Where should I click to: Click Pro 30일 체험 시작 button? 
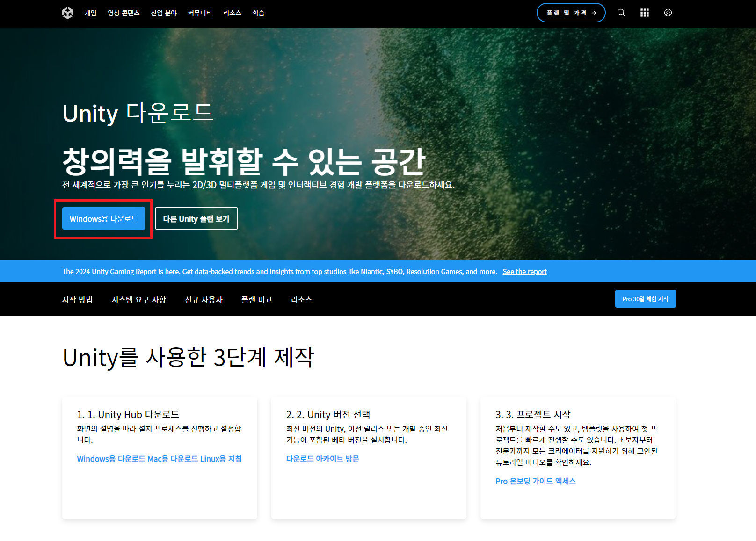[x=645, y=299]
